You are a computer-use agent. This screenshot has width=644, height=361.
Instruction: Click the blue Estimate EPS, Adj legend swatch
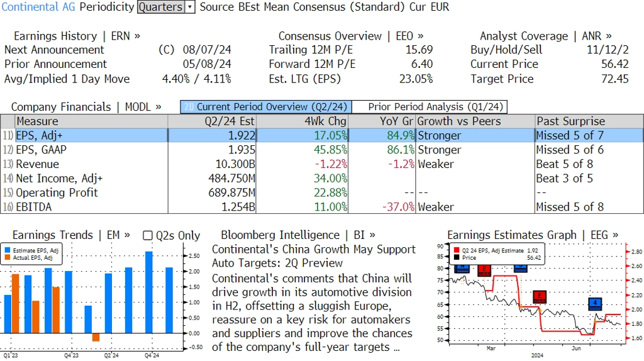8,250
